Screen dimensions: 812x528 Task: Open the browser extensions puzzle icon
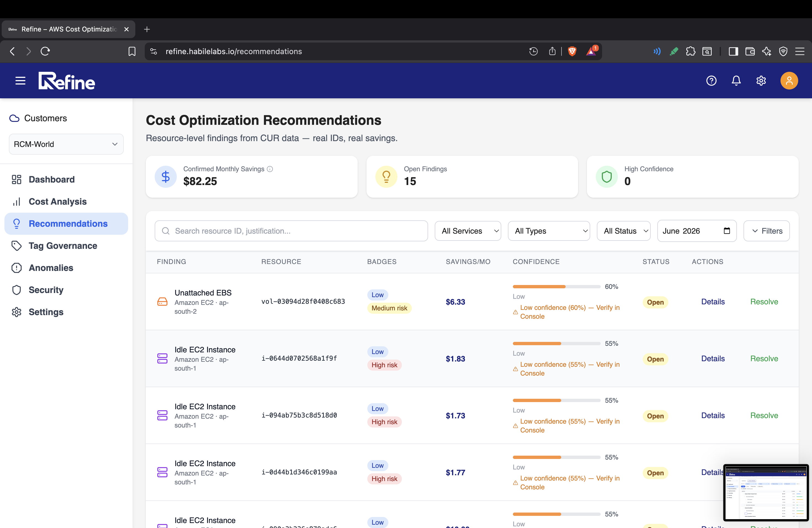(690, 51)
